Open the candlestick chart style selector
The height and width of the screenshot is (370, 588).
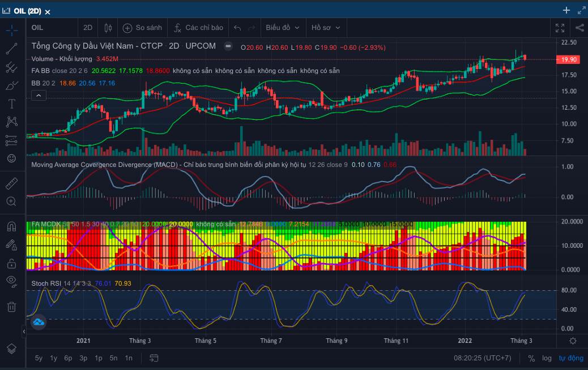[x=108, y=28]
